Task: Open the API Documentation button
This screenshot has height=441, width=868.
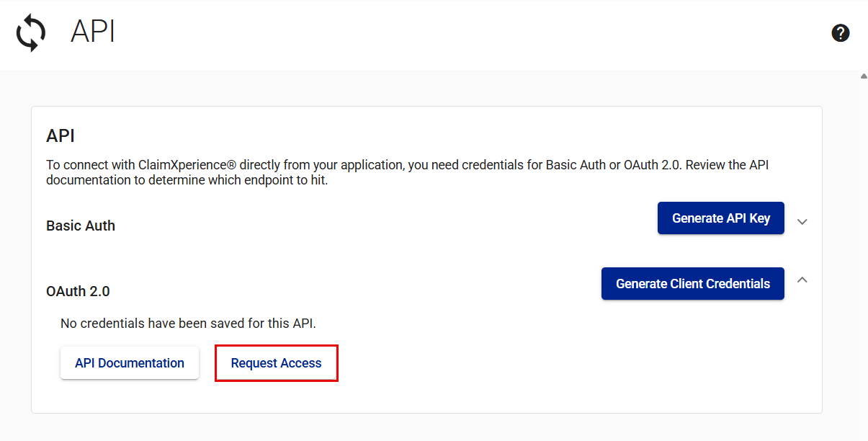Action: pyautogui.click(x=130, y=363)
